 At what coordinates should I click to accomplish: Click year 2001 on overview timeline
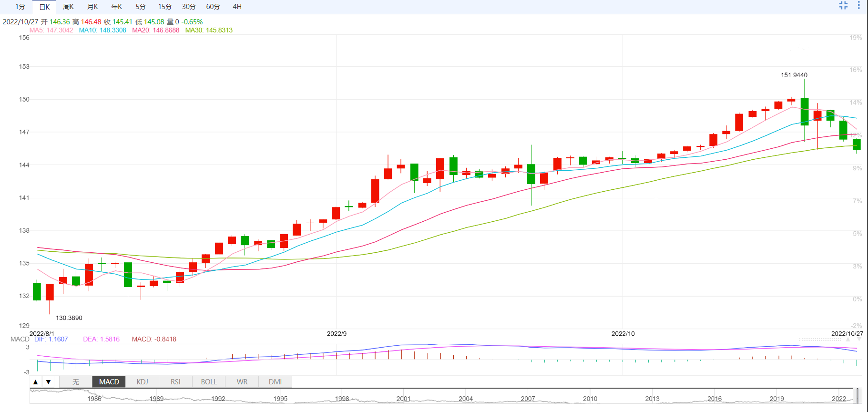403,399
